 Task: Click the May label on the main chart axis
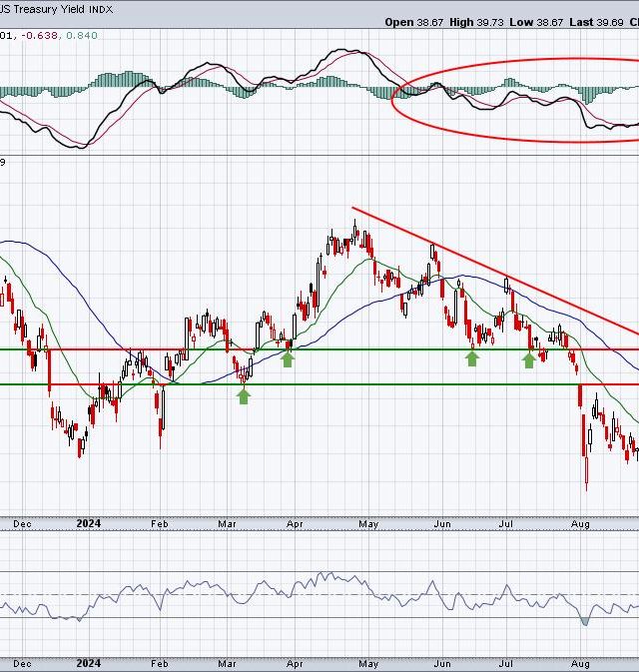tap(370, 522)
